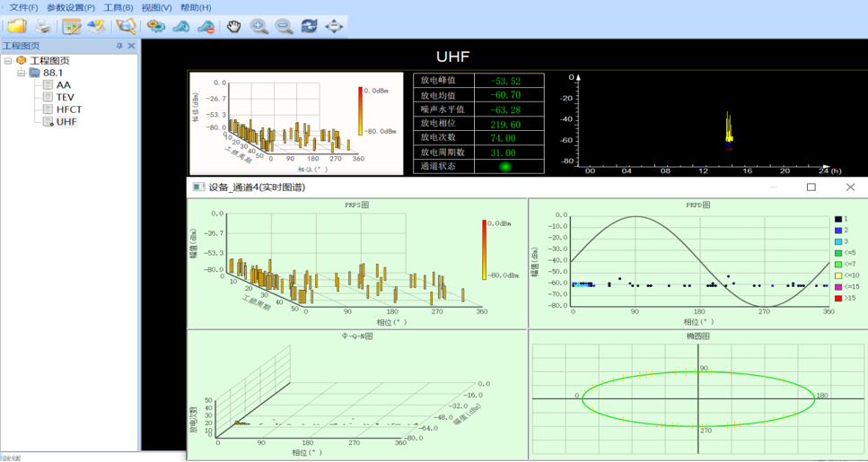Click the red >15 legend swatch

pyautogui.click(x=837, y=297)
